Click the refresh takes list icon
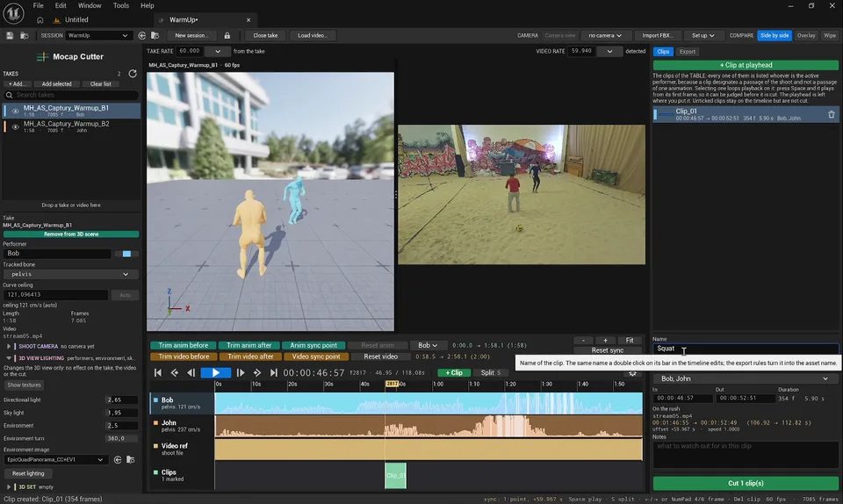 coord(133,74)
